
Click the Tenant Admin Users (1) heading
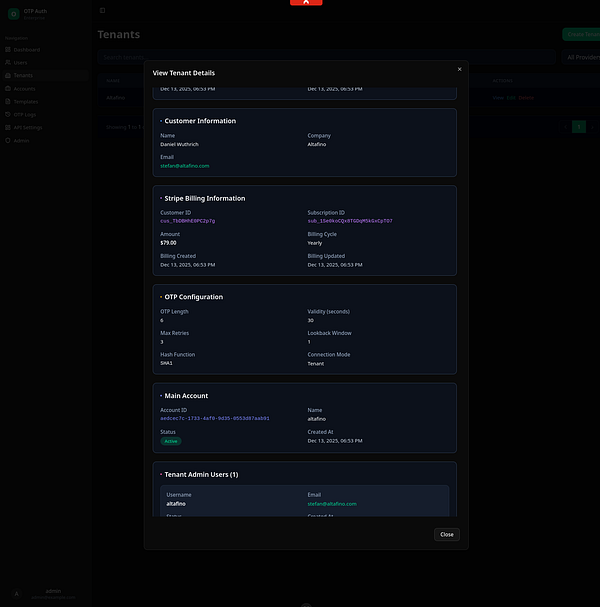pyautogui.click(x=201, y=475)
